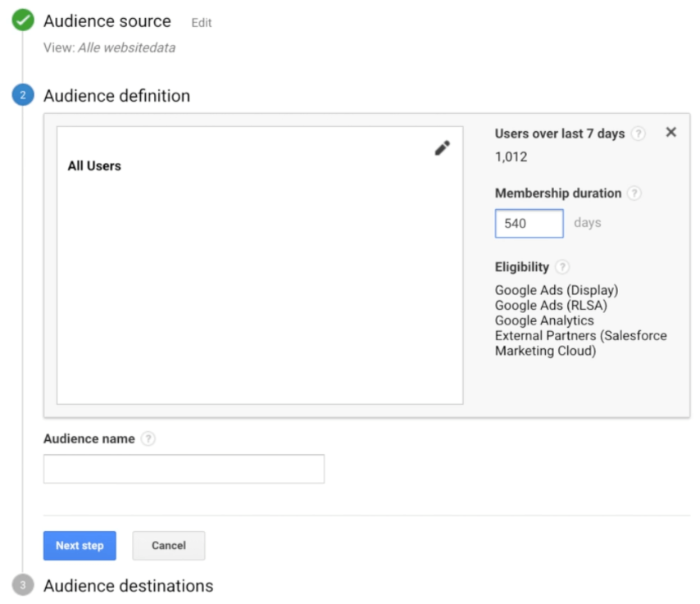Click into the Audience name text box
Screen dimensions: 700x604
[184, 469]
